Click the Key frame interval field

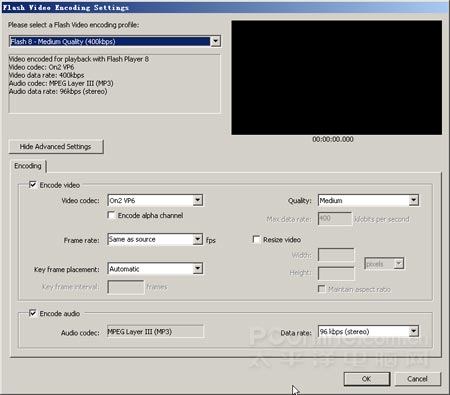[x=126, y=287]
